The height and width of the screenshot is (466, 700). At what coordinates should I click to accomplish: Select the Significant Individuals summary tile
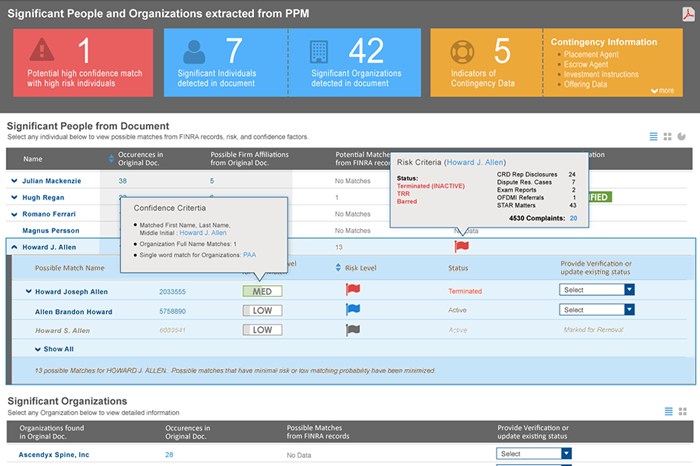pos(225,62)
